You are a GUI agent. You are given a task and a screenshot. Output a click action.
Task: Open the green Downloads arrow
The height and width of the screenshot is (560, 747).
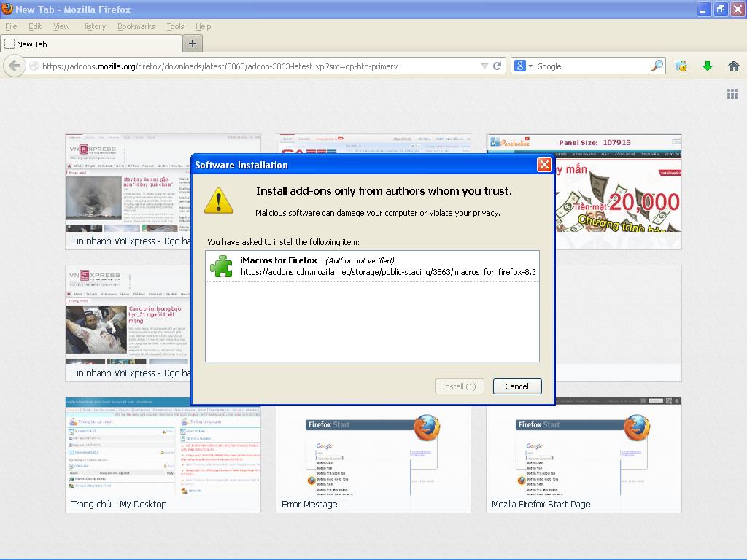pos(708,66)
